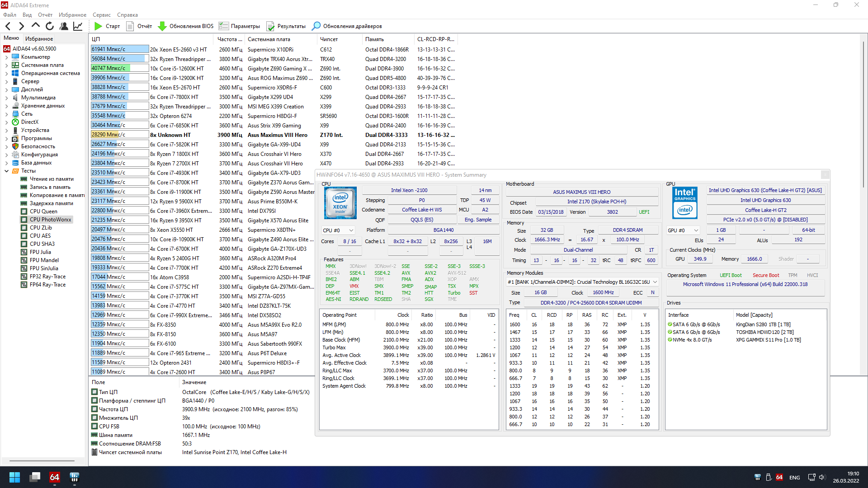This screenshot has width=868, height=488.
Task: Toggle the CPU type field checkbox
Action: point(94,392)
